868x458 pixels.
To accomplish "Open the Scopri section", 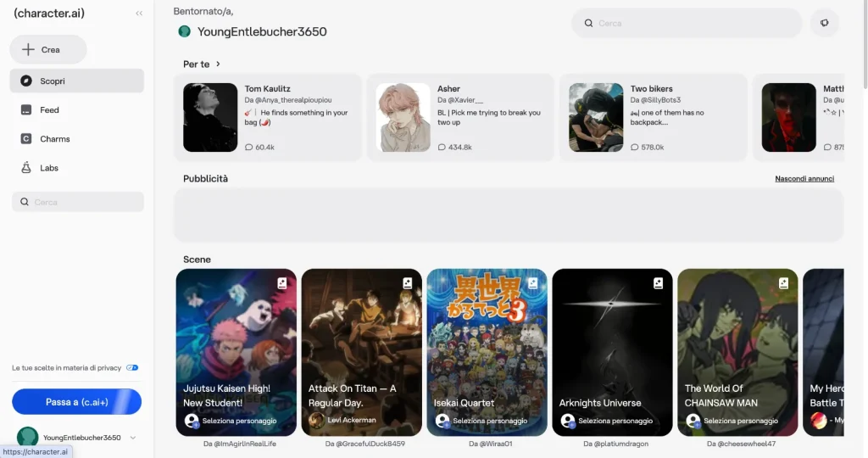I will click(x=77, y=81).
